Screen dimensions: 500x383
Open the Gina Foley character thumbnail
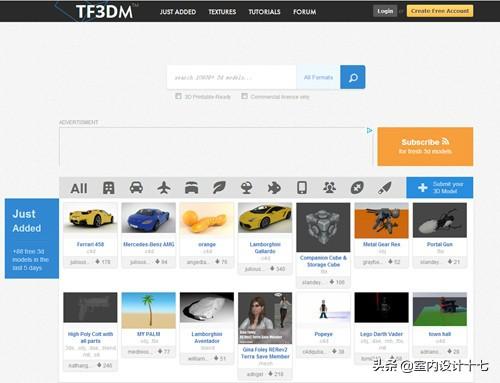[265, 318]
